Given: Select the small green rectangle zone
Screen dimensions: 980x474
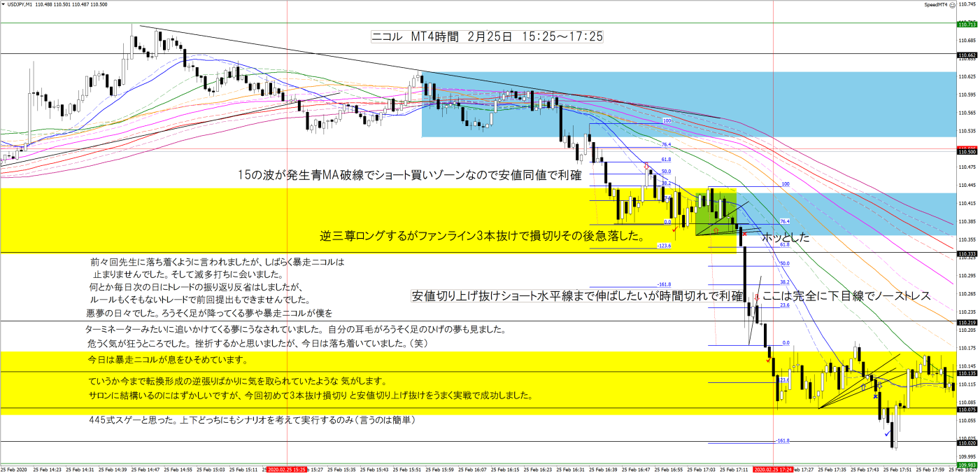Looking at the screenshot, I should pyautogui.click(x=716, y=212).
